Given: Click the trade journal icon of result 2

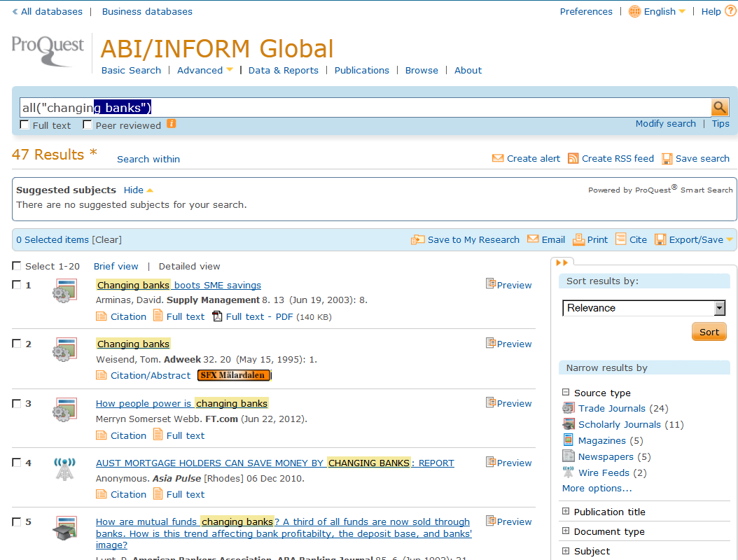Looking at the screenshot, I should (64, 349).
